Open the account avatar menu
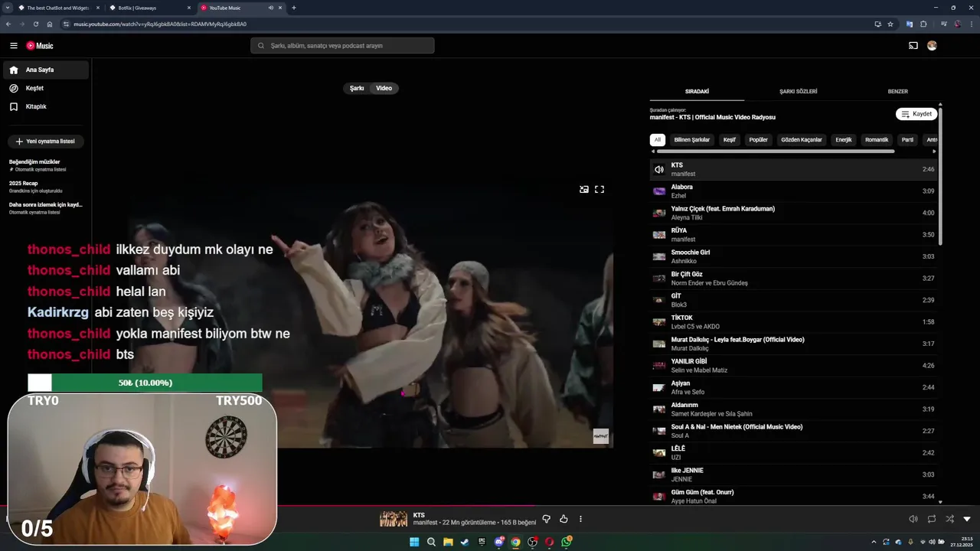 (932, 46)
